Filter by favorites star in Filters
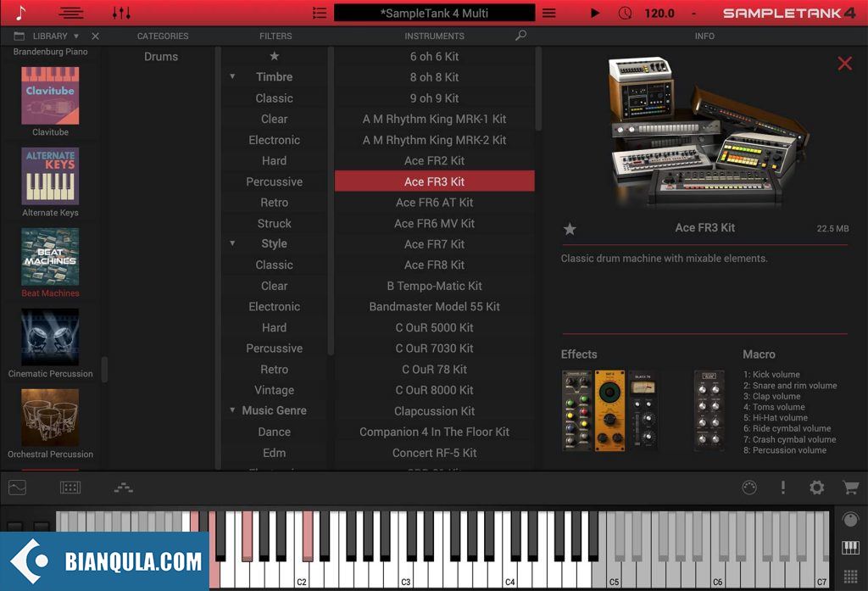Image resolution: width=868 pixels, height=591 pixels. [274, 56]
